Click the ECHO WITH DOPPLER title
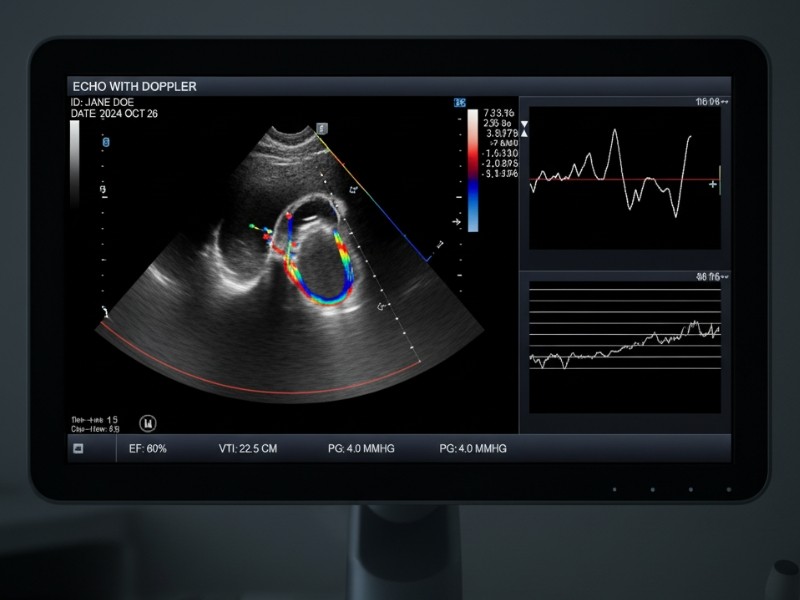Screen dimensions: 800x600 pyautogui.click(x=134, y=87)
